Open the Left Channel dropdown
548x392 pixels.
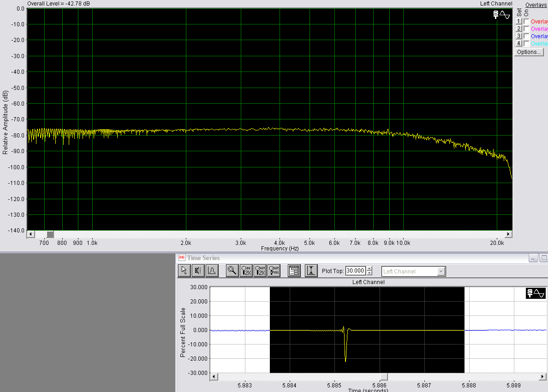[x=441, y=271]
